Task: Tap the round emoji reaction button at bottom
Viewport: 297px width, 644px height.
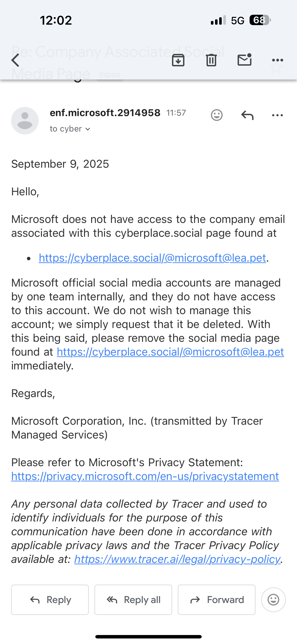Action: [273, 600]
